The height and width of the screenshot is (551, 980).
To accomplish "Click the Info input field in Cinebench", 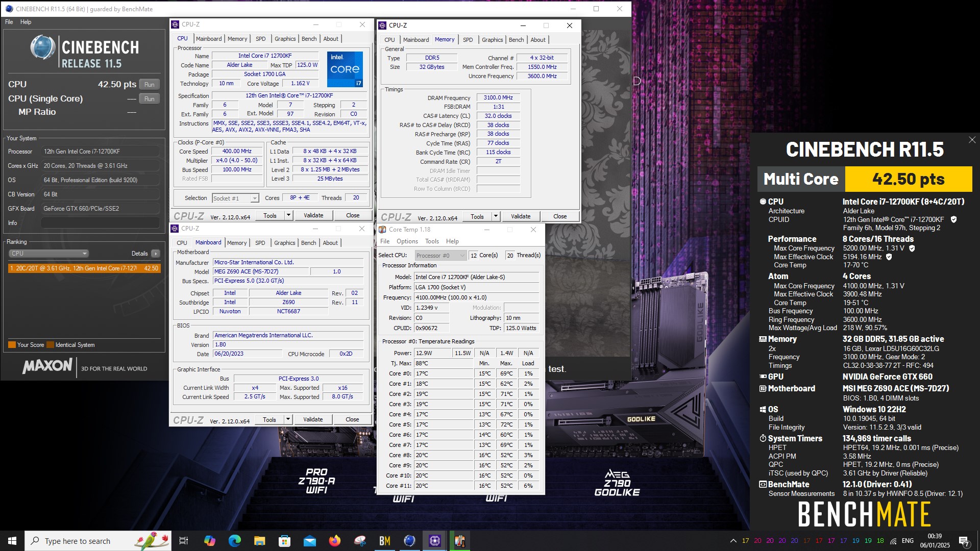I will coord(101,223).
